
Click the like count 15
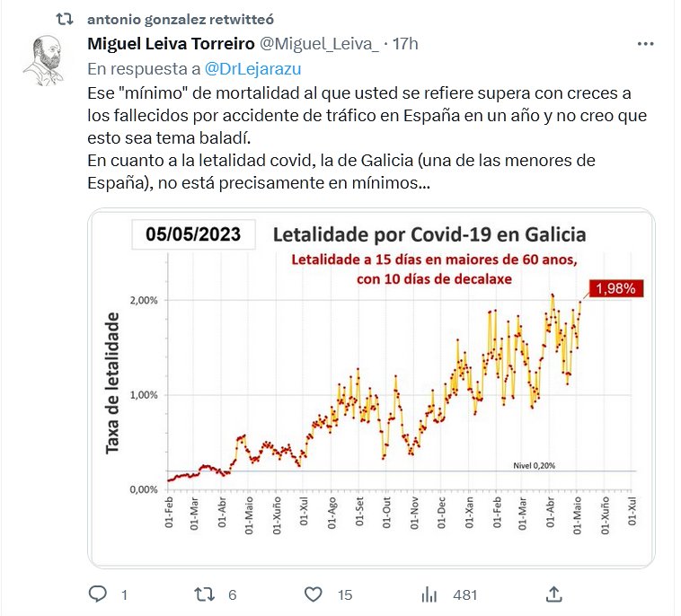click(345, 594)
